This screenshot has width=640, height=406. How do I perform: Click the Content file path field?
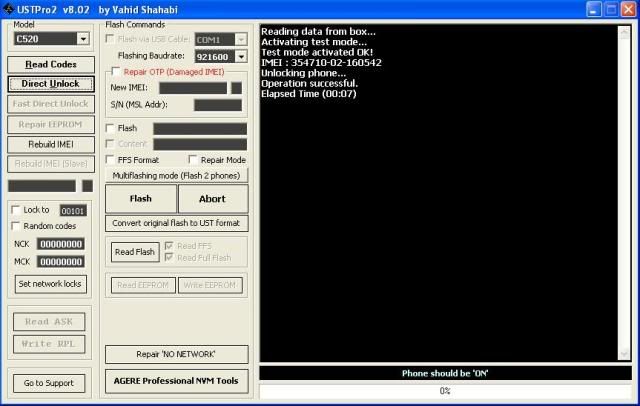coord(200,144)
